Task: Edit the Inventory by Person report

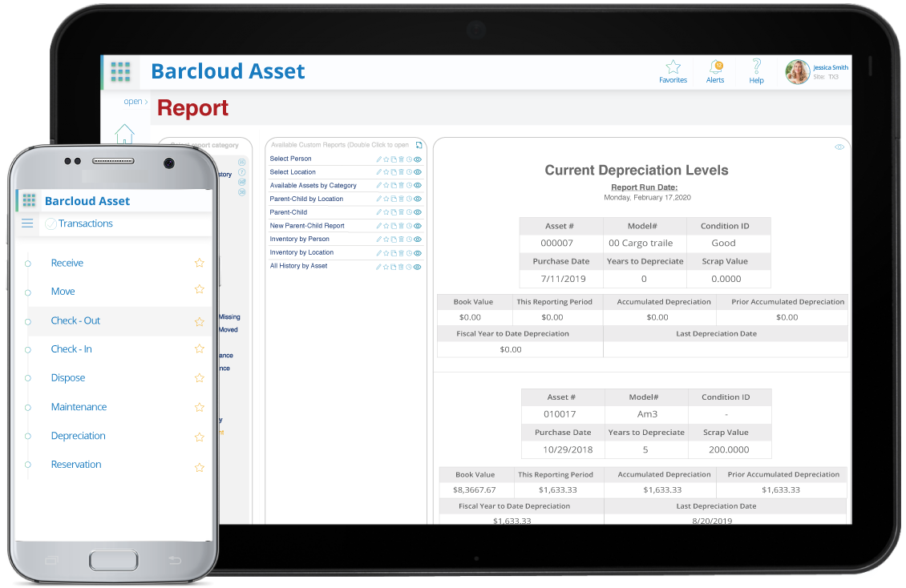Action: point(379,239)
